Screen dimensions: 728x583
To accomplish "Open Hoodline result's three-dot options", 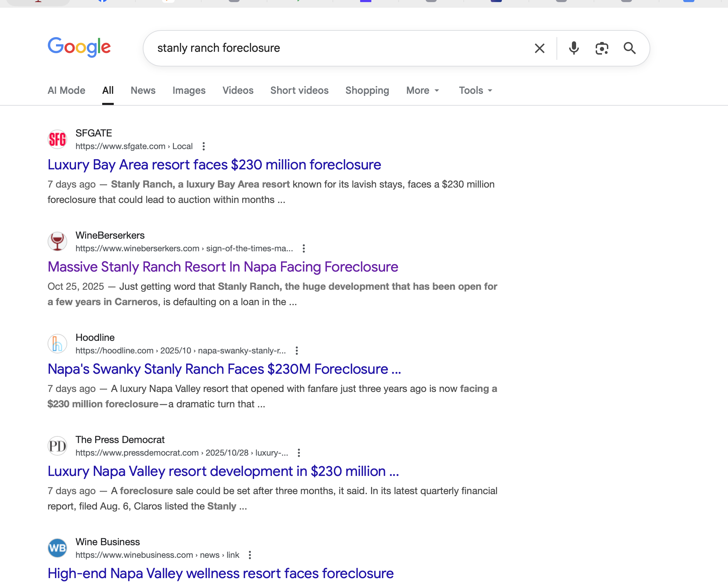I will [297, 351].
